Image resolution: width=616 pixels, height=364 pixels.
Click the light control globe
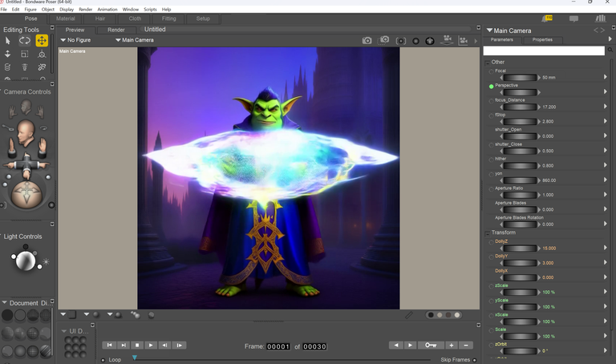(x=26, y=261)
